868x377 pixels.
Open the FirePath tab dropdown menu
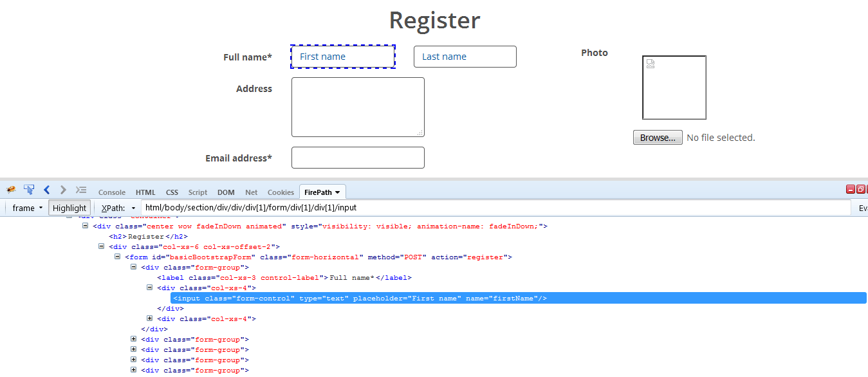coord(337,192)
